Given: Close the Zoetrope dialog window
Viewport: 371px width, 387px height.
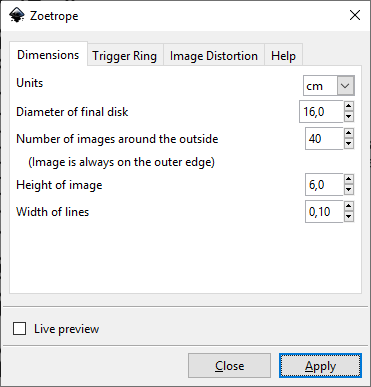Looking at the screenshot, I should point(355,15).
